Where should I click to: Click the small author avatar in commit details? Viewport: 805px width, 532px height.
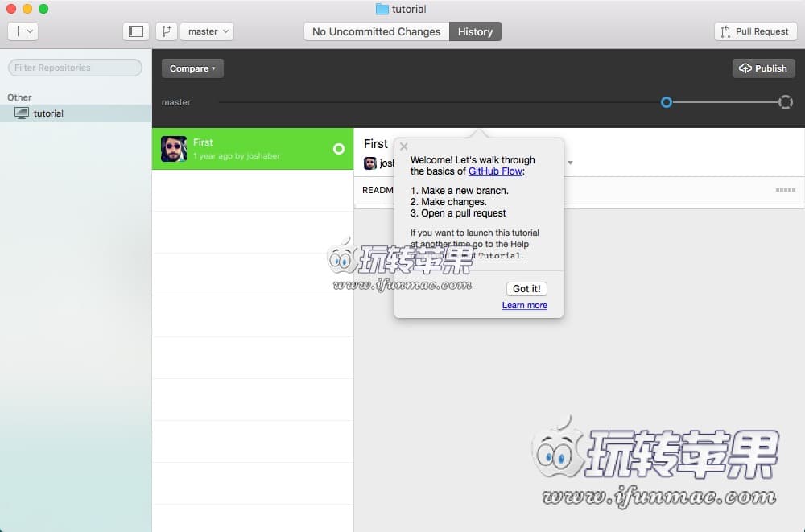(370, 163)
